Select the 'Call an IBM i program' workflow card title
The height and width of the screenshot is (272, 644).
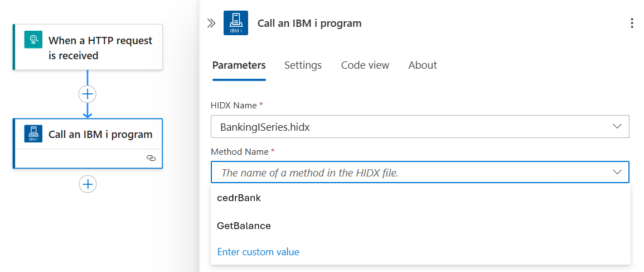pyautogui.click(x=100, y=134)
